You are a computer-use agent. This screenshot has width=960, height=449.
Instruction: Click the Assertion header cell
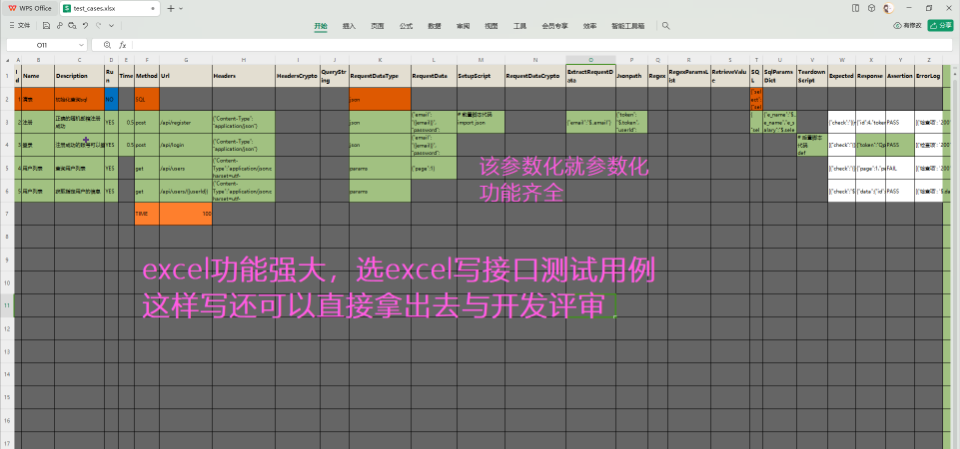coord(900,75)
